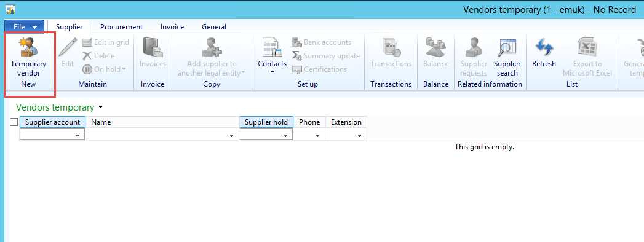Open the Supplier hold filter dropdown
This screenshot has height=242, width=644.
(x=285, y=135)
